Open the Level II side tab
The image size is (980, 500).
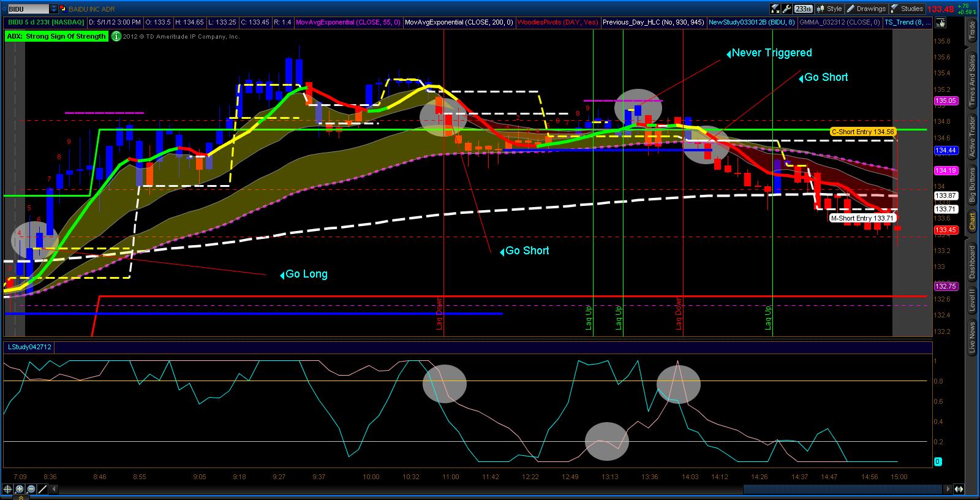point(972,300)
